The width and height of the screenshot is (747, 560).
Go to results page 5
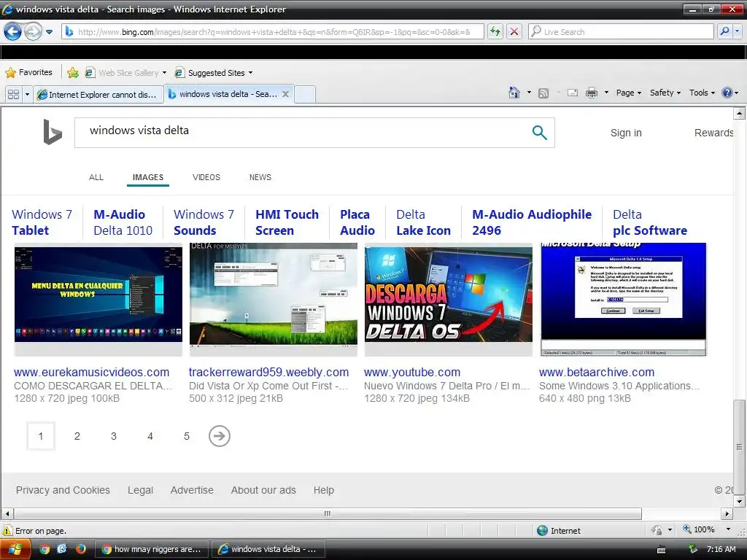(x=187, y=436)
